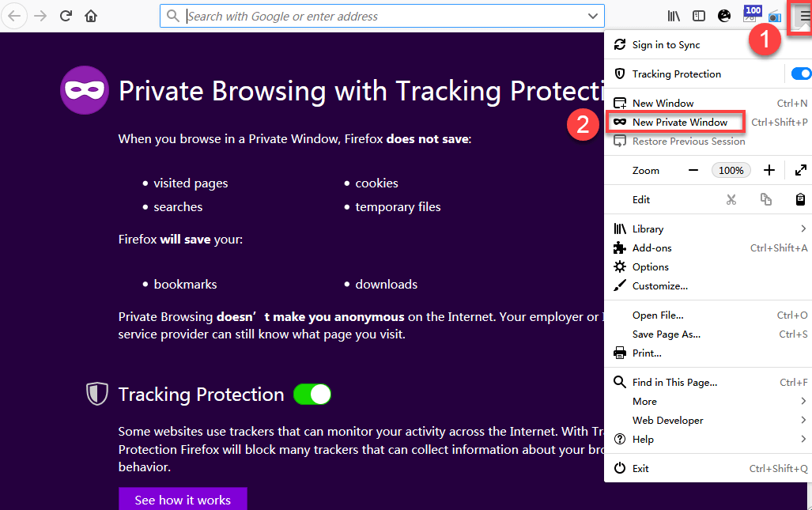Expand the Library submenu

(708, 229)
